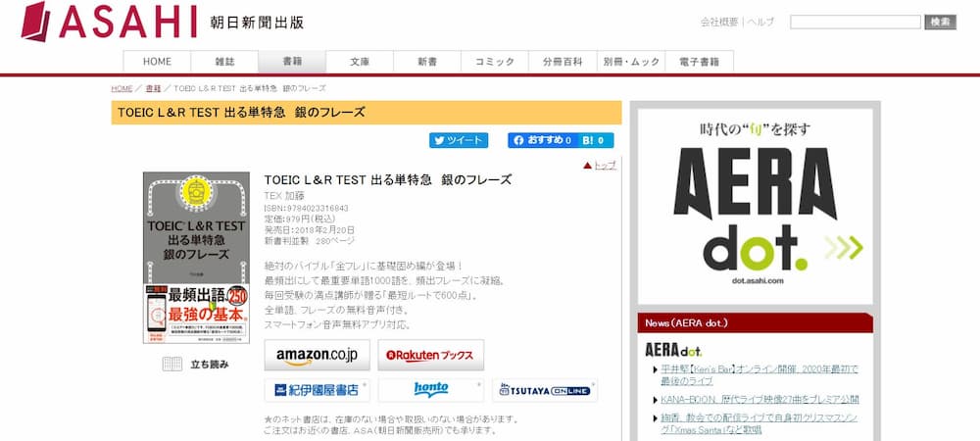Click HOME in the breadcrumb
980x441 pixels.
click(122, 89)
